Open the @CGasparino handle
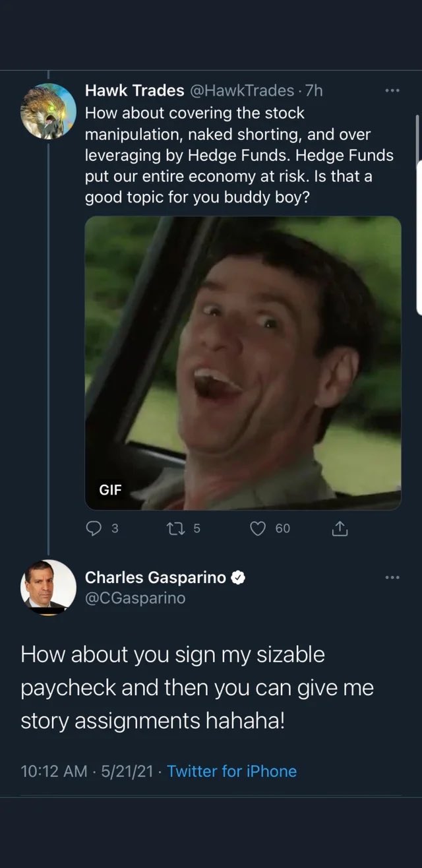Image resolution: width=422 pixels, height=868 pixels. [x=135, y=598]
